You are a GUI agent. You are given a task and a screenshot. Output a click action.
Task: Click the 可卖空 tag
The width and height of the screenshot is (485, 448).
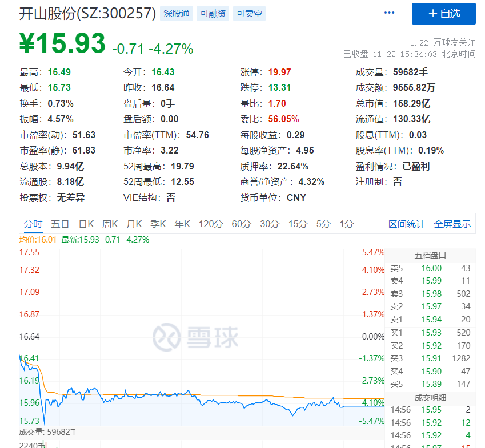249,14
